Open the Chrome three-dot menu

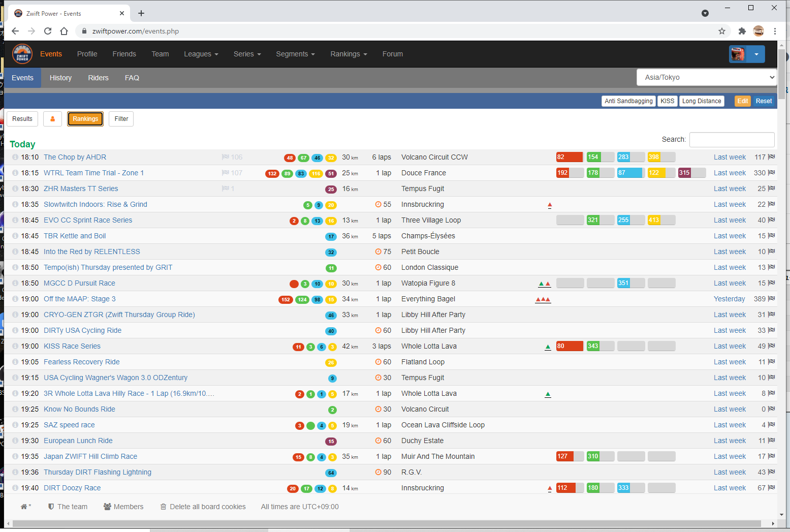(x=775, y=31)
